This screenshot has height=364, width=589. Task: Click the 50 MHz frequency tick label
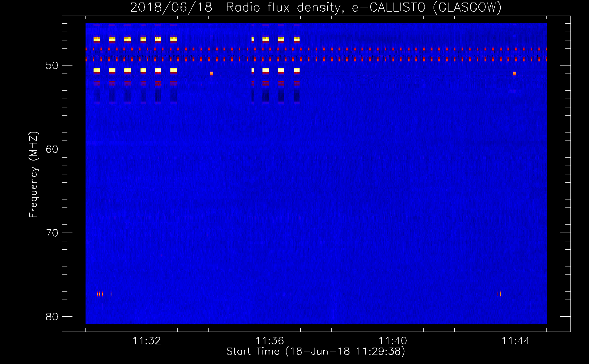(52, 66)
